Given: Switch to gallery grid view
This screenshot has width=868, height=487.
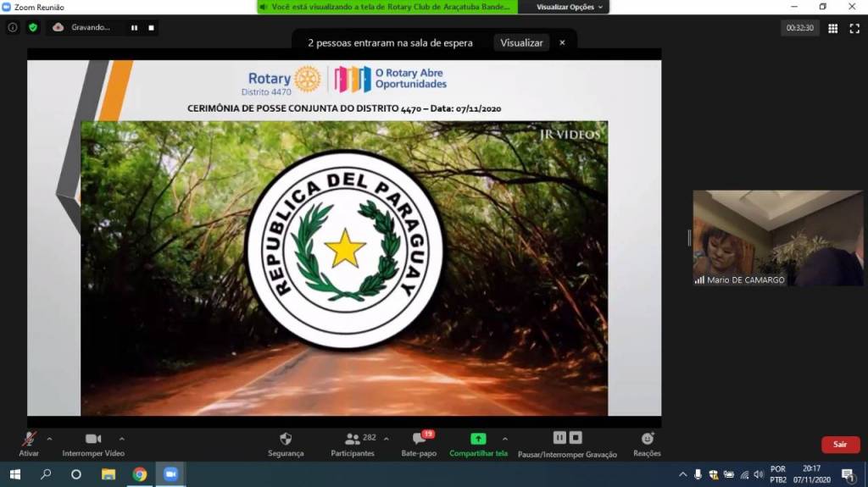Looking at the screenshot, I should click(832, 28).
